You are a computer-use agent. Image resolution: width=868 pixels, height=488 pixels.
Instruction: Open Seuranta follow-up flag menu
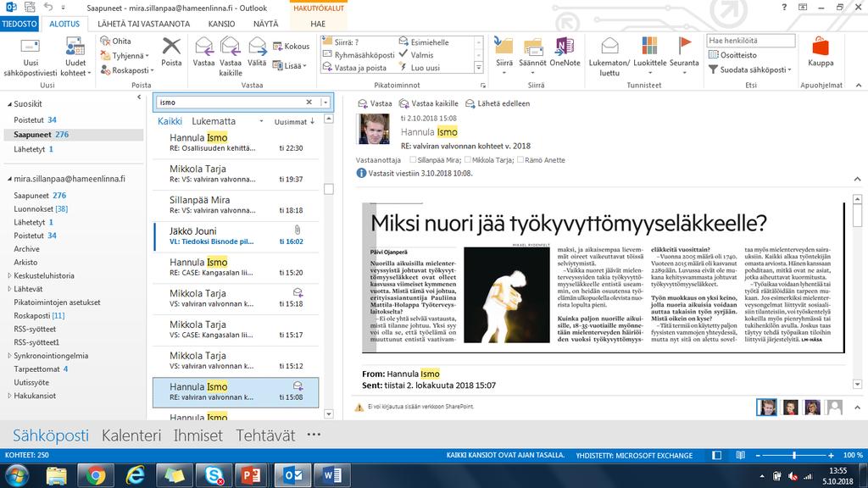[x=684, y=57]
